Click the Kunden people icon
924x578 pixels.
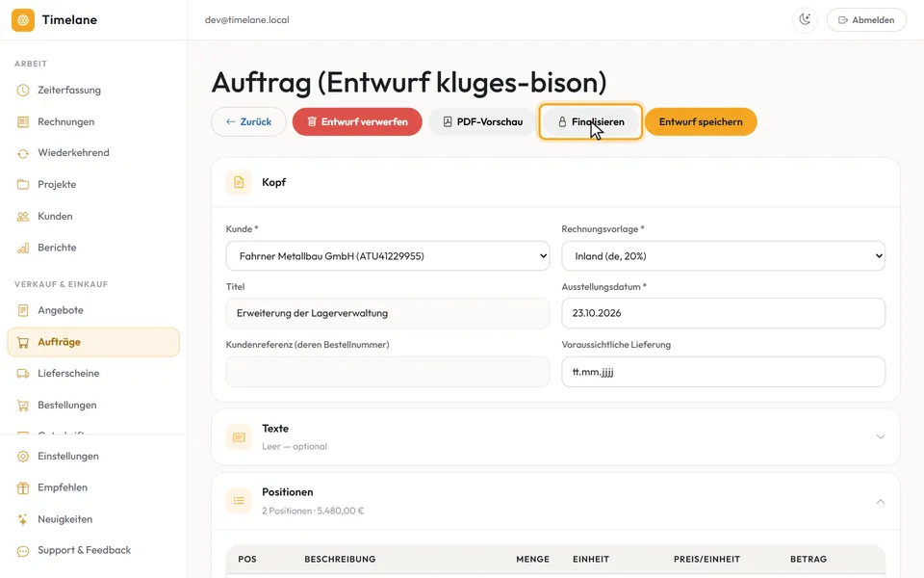click(23, 217)
